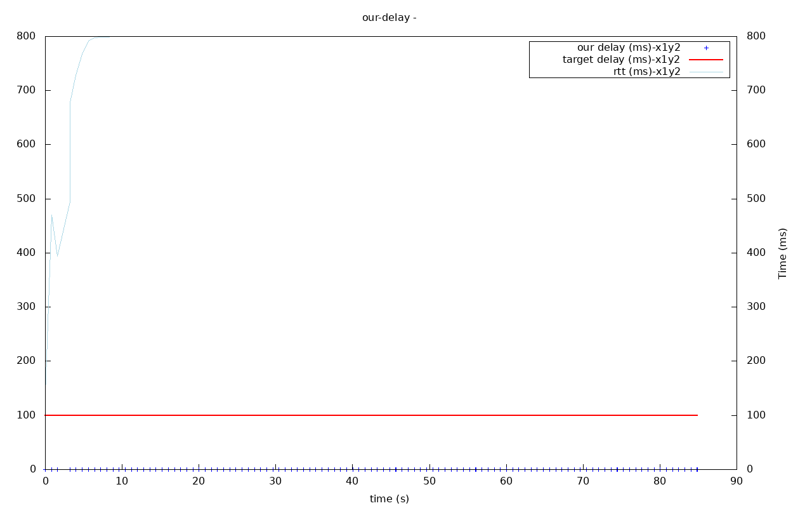
Task: Click the left y-axis tick label 700
Action: coord(26,90)
